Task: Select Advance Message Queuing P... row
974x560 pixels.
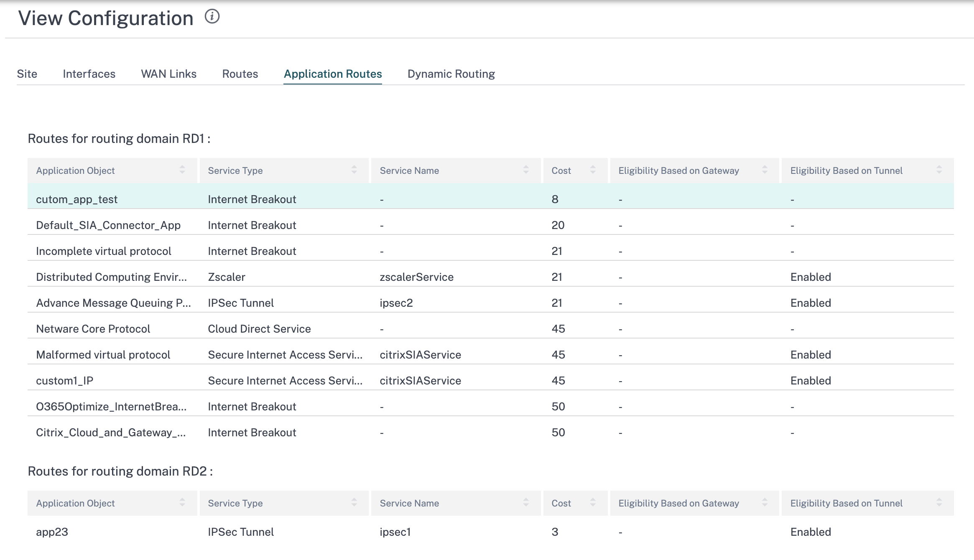Action: [x=491, y=300]
